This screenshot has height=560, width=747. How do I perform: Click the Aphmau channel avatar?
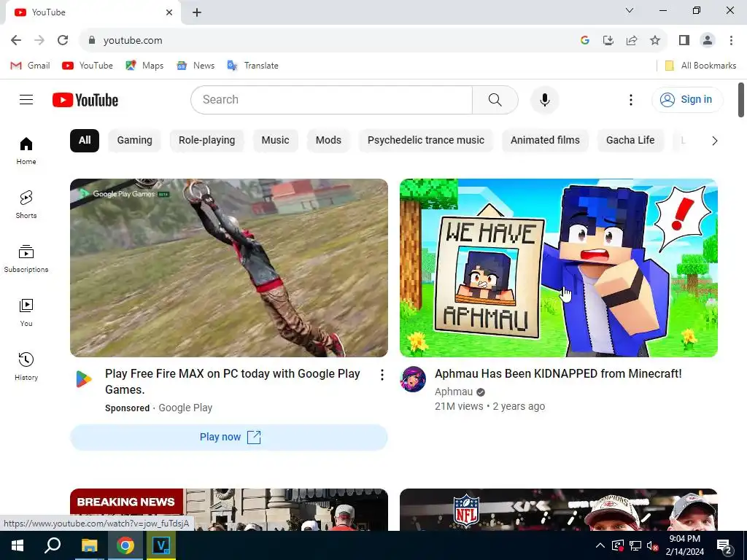(x=413, y=379)
